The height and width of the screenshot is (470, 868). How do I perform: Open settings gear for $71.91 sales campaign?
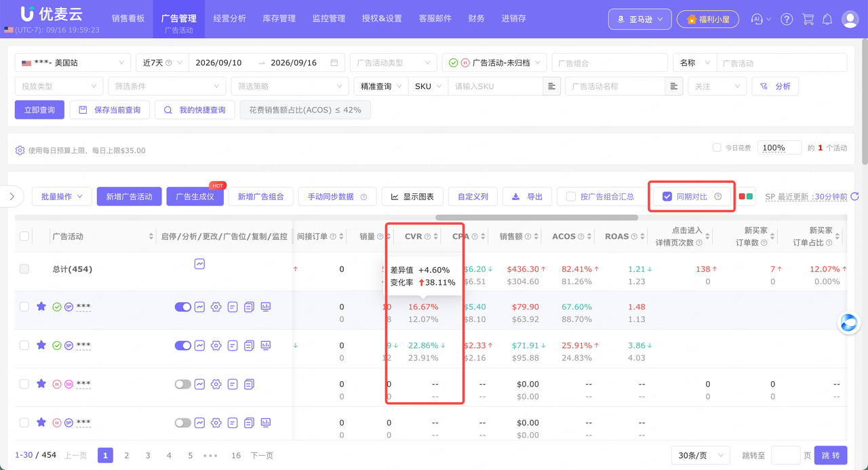[216, 345]
